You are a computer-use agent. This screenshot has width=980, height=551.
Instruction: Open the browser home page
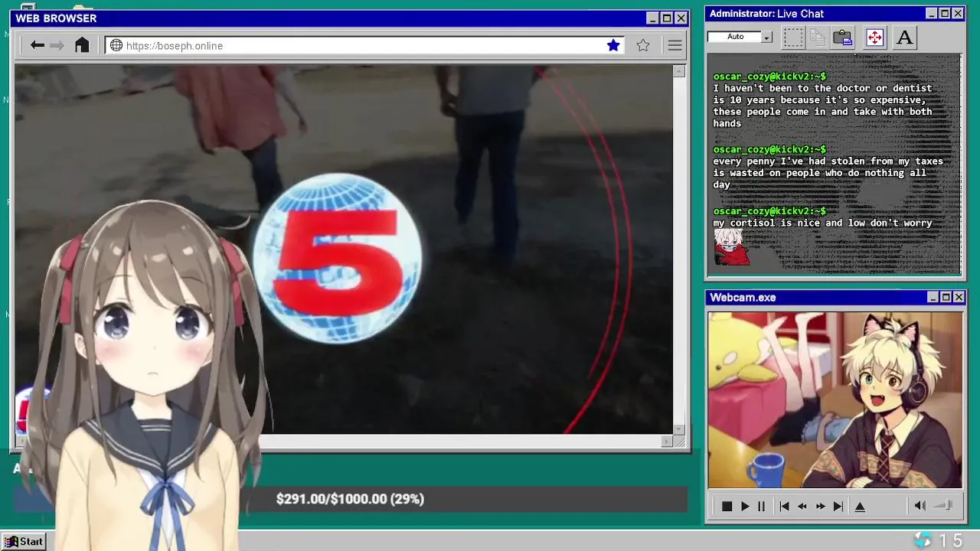82,45
